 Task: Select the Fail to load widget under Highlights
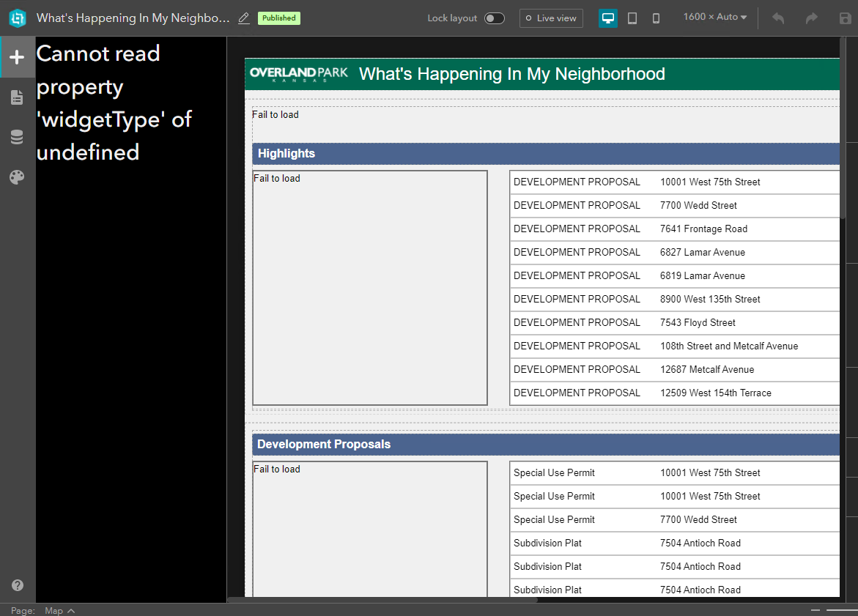370,288
